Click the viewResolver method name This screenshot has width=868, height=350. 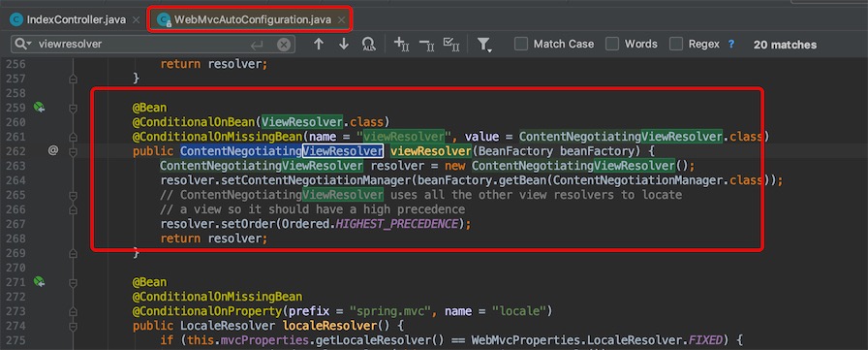tap(430, 150)
